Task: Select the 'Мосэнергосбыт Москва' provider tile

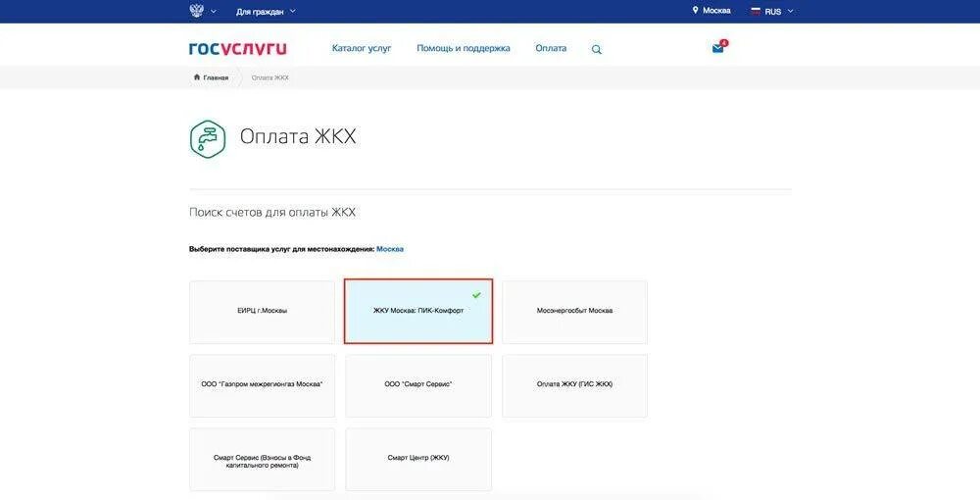Action: tap(574, 311)
